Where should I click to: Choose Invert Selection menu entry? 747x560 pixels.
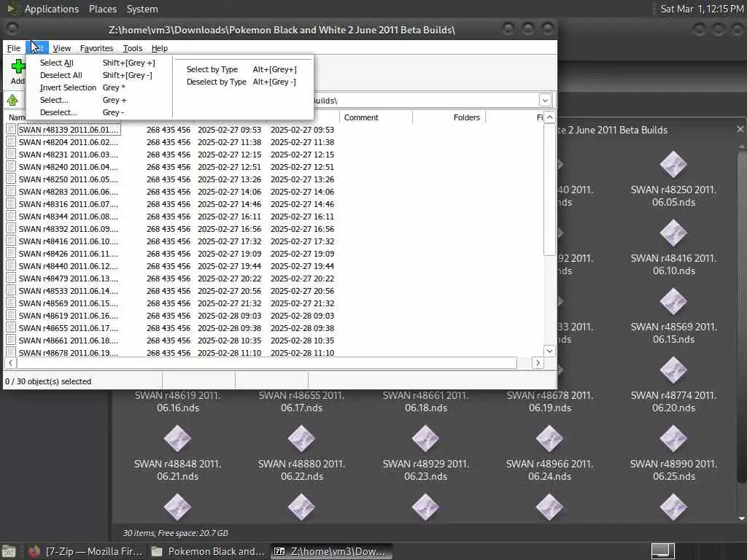click(x=98, y=87)
